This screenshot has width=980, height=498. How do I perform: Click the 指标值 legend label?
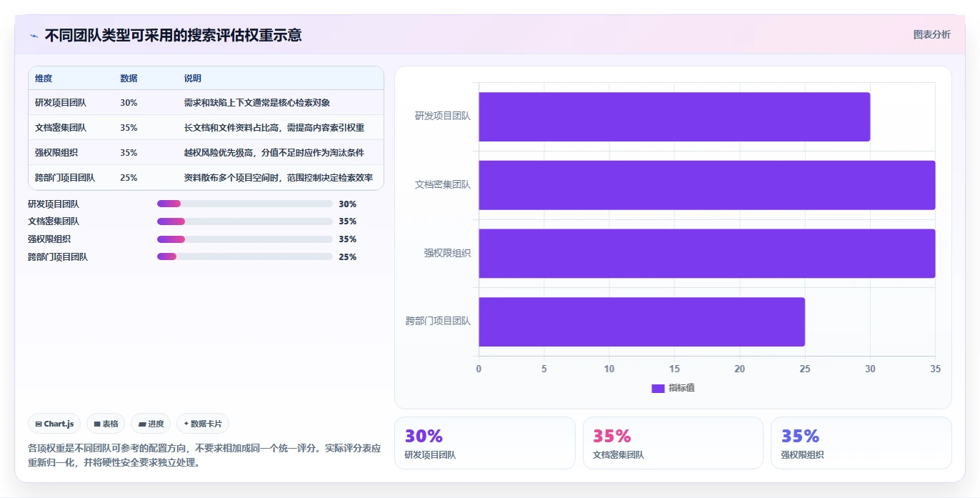tap(681, 388)
